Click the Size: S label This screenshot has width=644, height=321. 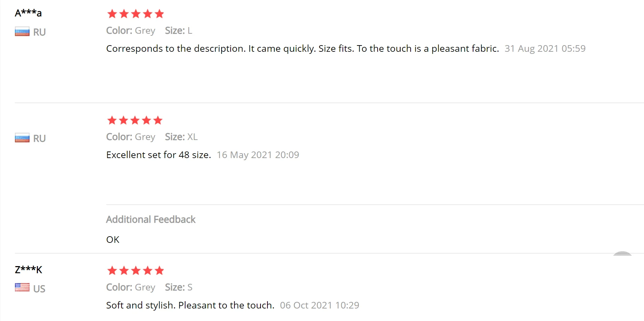pos(179,287)
